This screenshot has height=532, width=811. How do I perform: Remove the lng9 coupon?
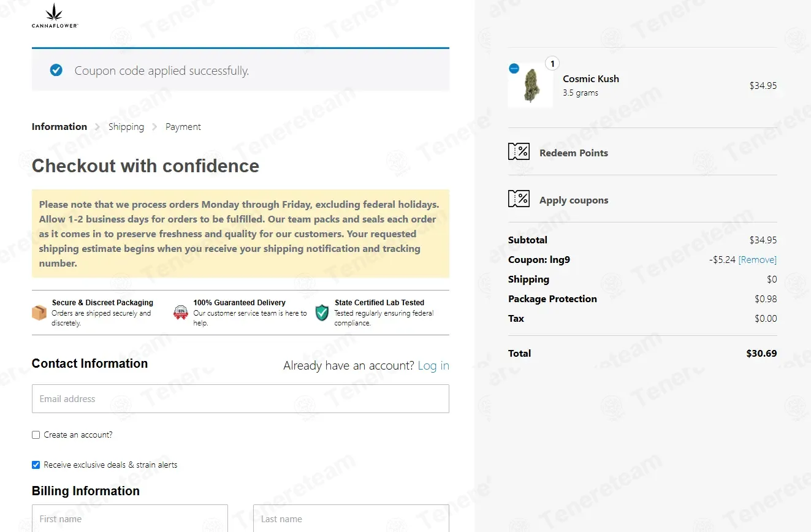758,260
